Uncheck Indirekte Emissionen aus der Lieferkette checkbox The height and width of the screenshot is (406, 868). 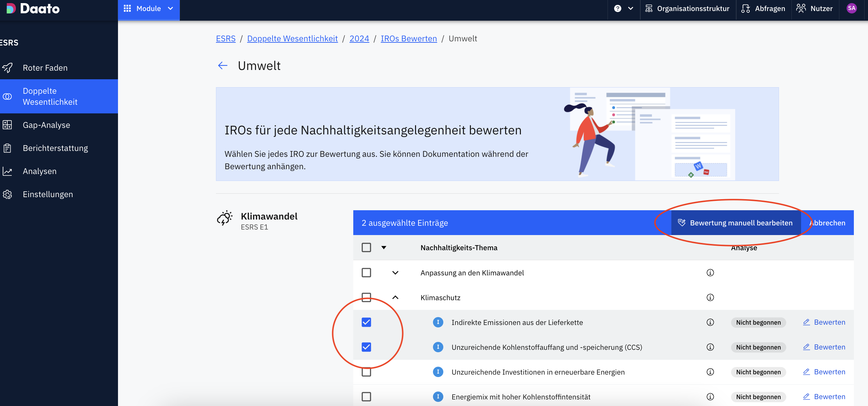366,322
